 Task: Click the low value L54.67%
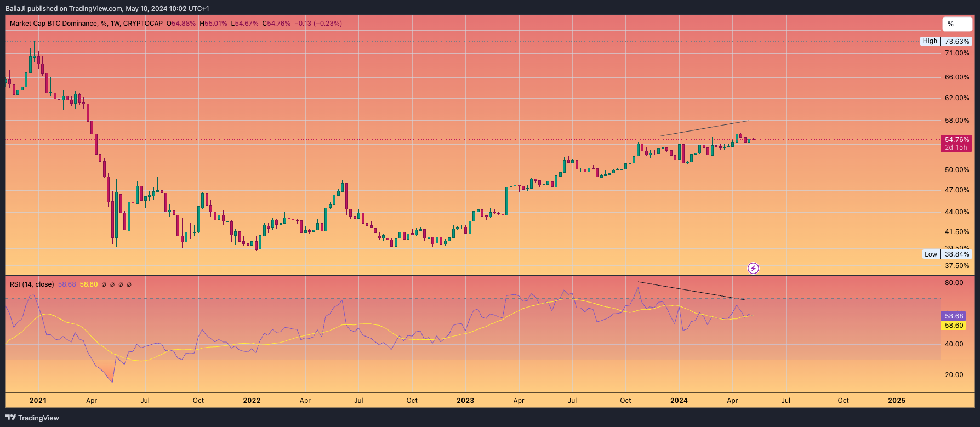click(x=244, y=24)
